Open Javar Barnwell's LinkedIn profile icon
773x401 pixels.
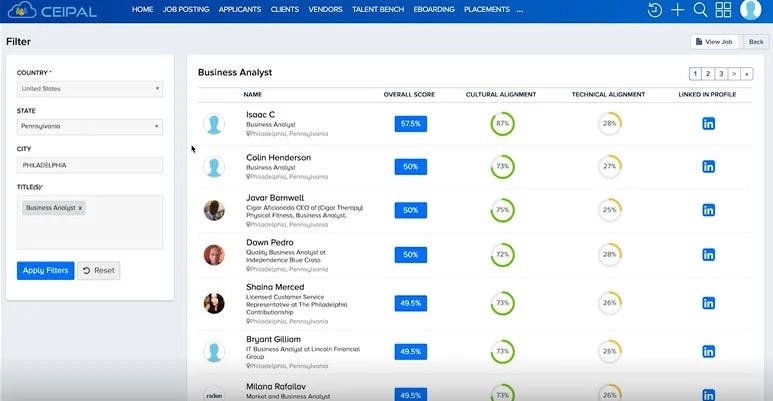708,210
